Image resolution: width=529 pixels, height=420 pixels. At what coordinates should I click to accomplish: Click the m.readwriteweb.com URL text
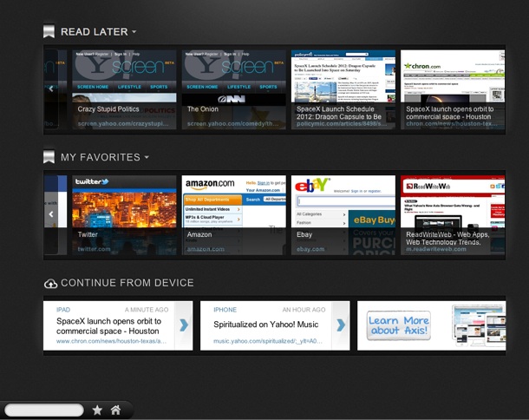click(x=436, y=249)
